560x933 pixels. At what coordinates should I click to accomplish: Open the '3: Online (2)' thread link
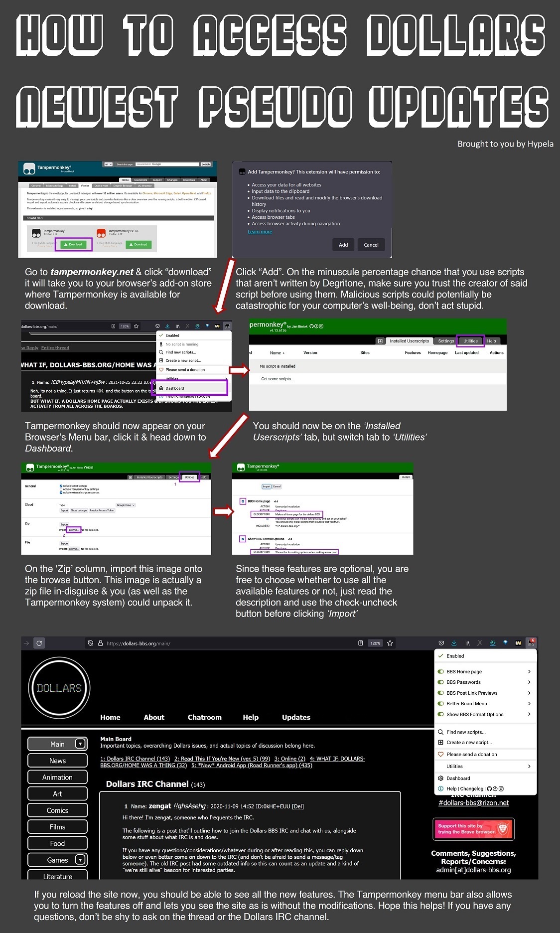(289, 759)
